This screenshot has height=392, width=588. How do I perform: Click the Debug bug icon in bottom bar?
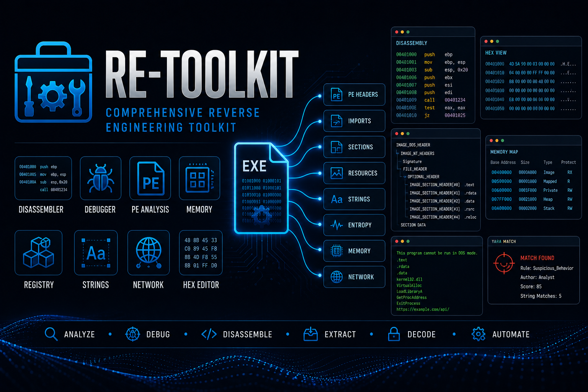click(x=132, y=334)
